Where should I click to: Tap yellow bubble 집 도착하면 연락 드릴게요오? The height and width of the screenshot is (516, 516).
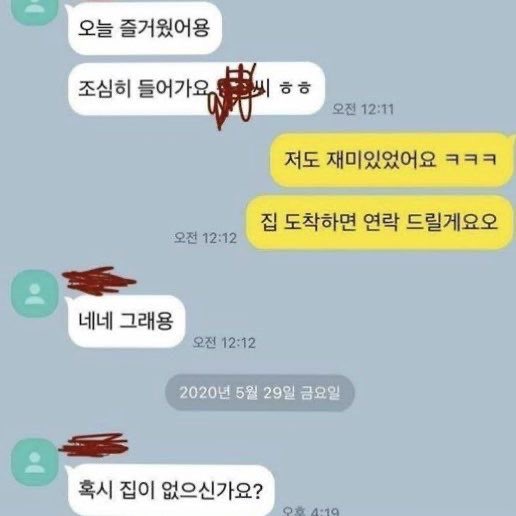379,222
